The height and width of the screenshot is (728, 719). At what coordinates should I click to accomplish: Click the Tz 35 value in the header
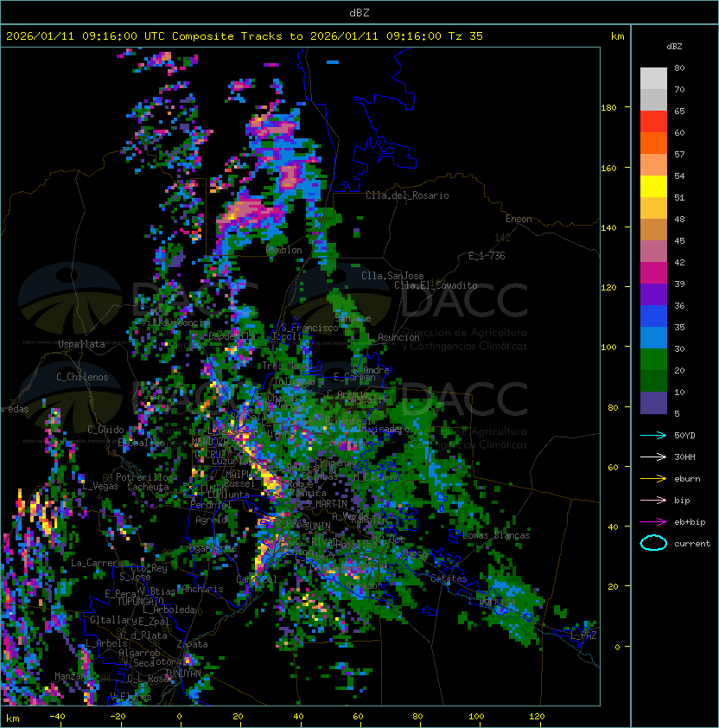coord(466,36)
